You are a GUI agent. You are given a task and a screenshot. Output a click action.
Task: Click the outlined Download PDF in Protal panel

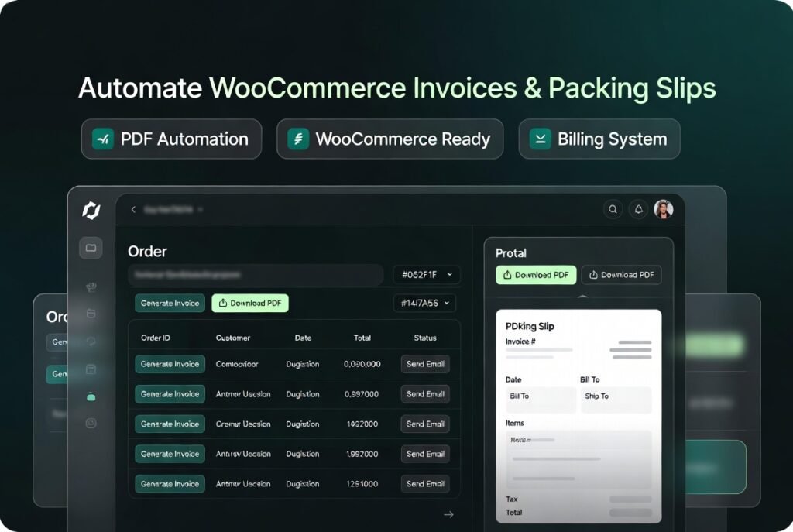coord(622,275)
